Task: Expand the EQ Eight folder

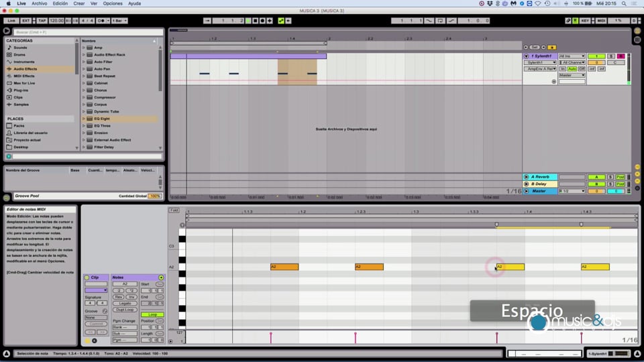Action: coord(84,119)
